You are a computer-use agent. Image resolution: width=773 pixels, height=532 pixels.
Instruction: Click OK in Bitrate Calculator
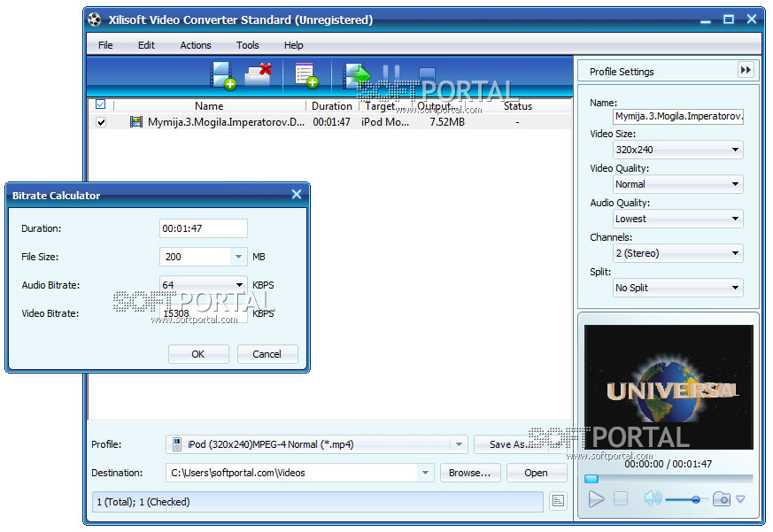point(198,354)
